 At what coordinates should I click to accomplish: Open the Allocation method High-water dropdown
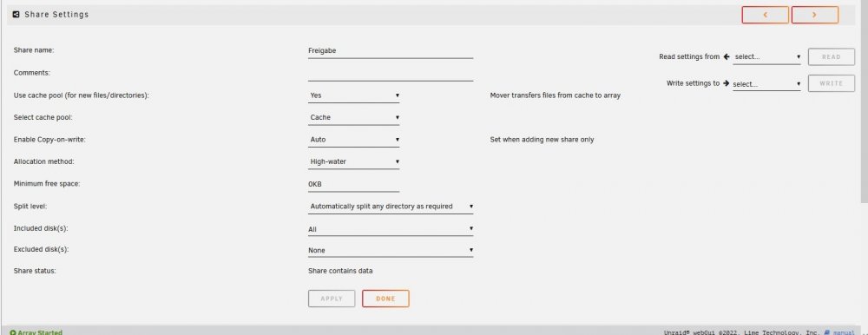(354, 161)
